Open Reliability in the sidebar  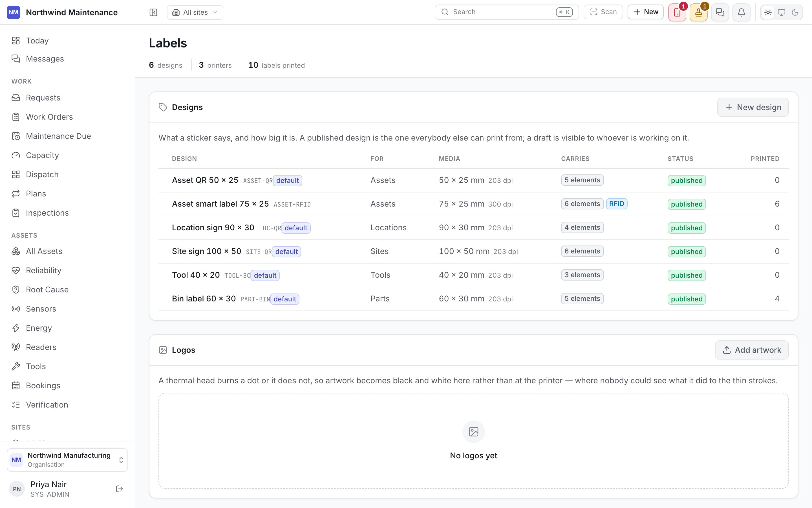coord(67,270)
